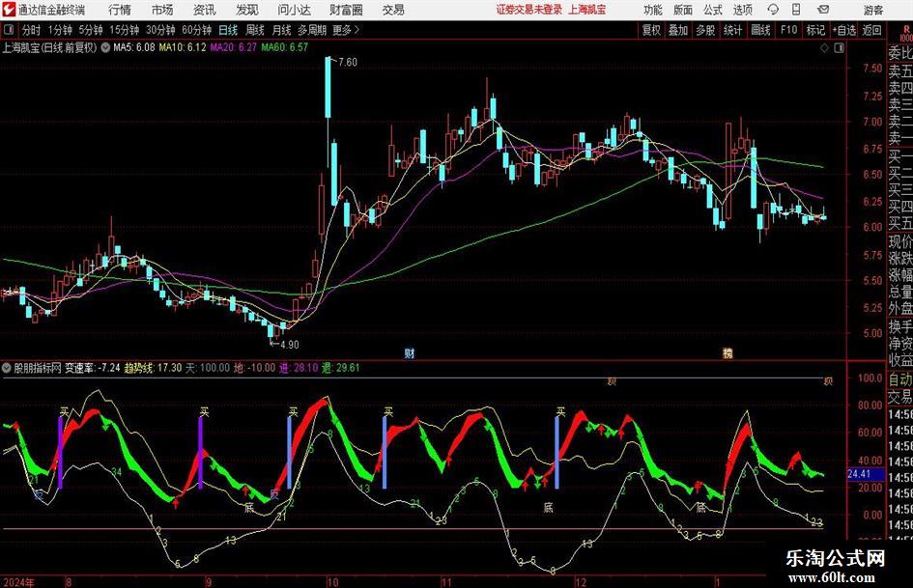Click the diamond icon above the chart
The image size is (913, 588).
point(824,47)
